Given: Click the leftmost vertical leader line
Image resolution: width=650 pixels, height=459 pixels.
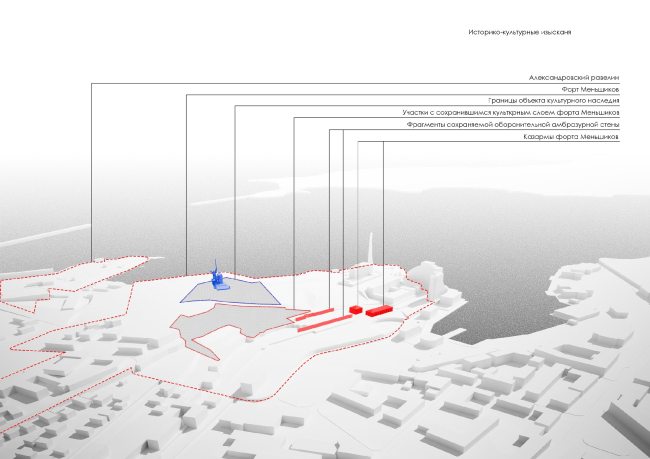Looking at the screenshot, I should (91, 170).
